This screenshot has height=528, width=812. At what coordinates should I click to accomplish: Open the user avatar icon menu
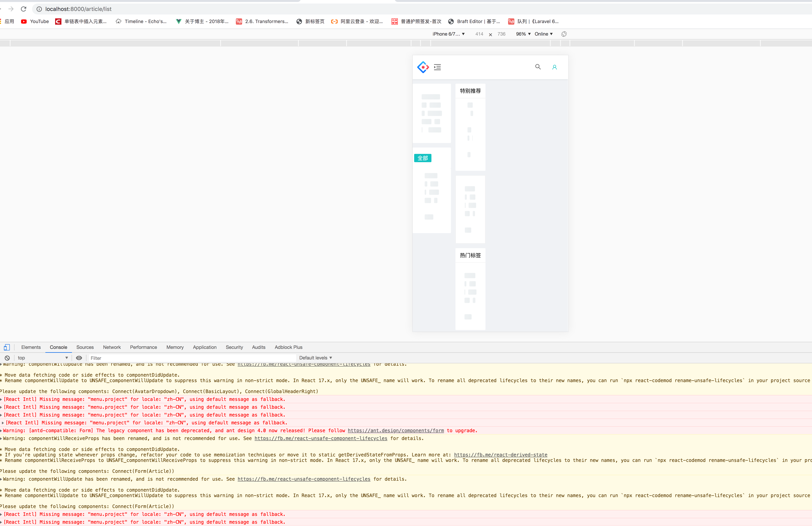pyautogui.click(x=554, y=67)
